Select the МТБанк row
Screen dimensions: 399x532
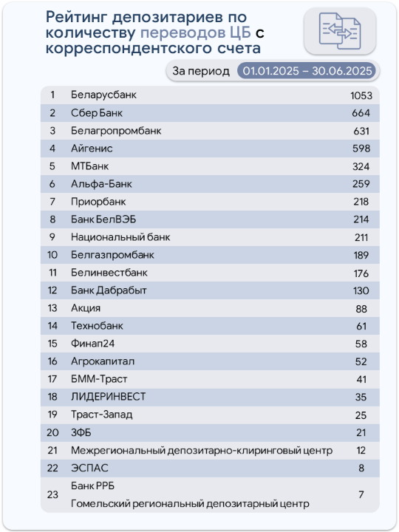tap(210, 166)
